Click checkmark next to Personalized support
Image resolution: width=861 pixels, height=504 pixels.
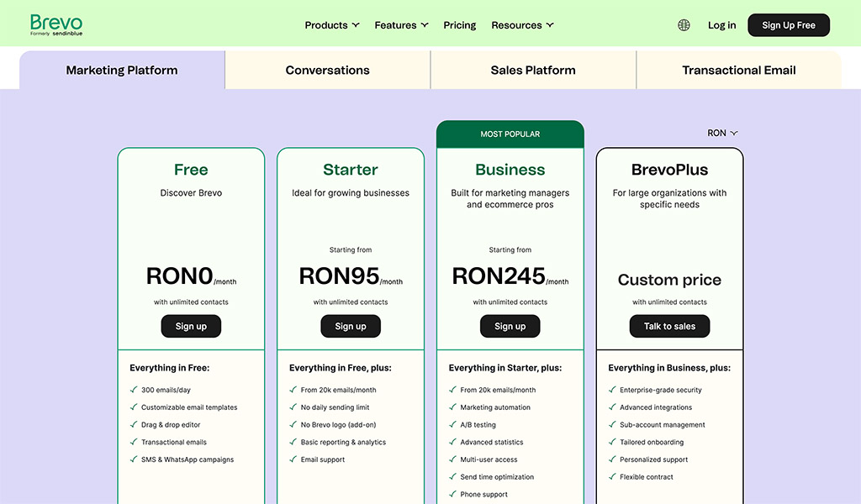pos(612,459)
